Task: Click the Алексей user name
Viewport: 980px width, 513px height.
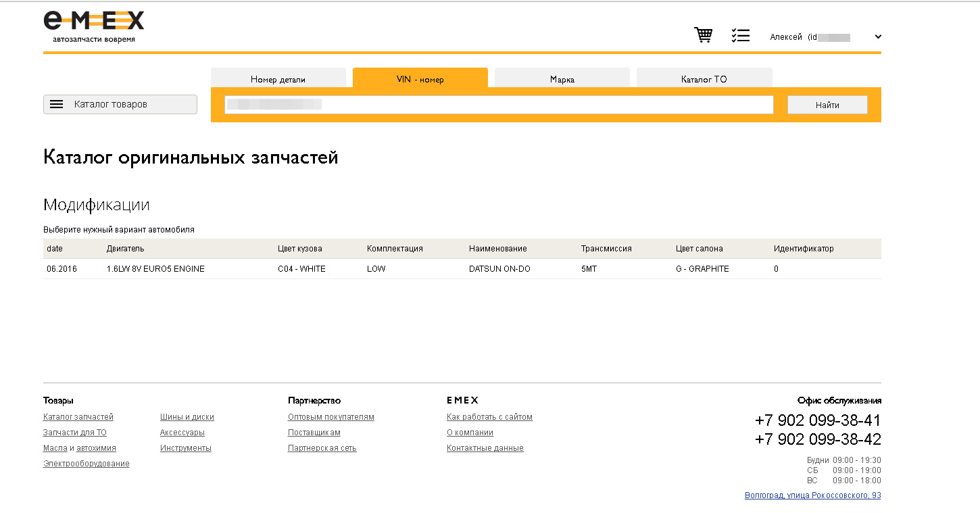Action: click(786, 37)
